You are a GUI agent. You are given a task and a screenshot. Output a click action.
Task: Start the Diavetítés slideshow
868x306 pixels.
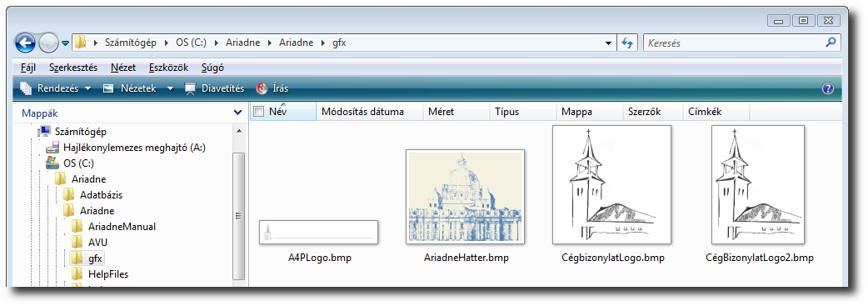(214, 88)
